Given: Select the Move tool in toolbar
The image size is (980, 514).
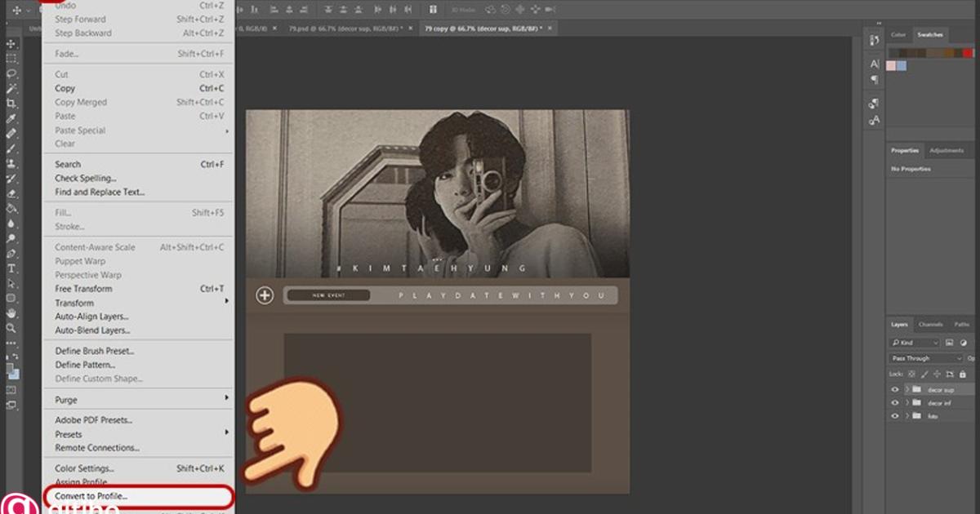Looking at the screenshot, I should click(x=11, y=43).
